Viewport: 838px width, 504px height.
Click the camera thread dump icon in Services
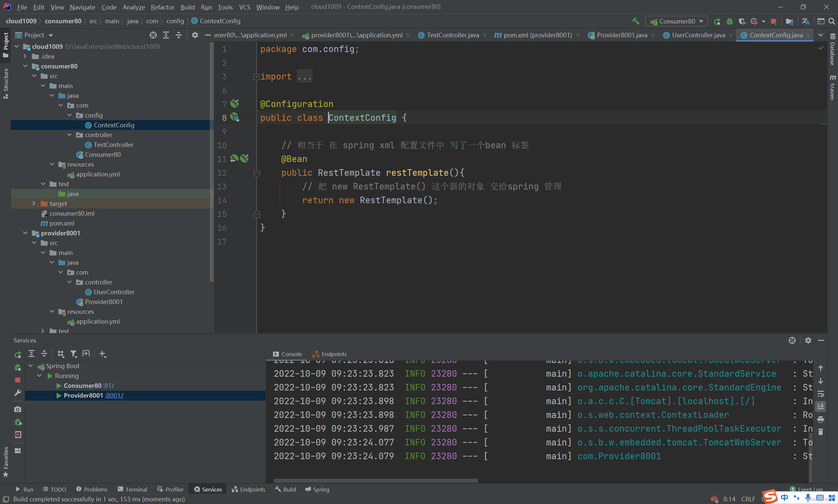(18, 409)
